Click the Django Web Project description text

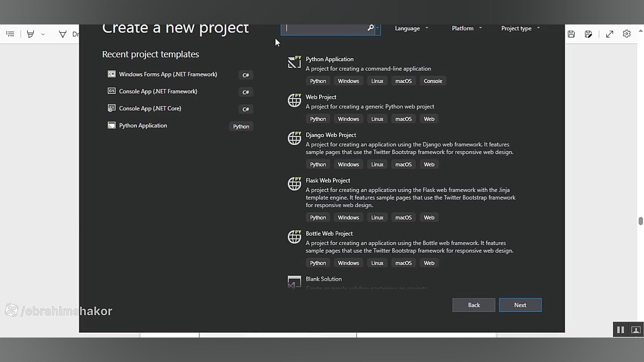coord(409,148)
